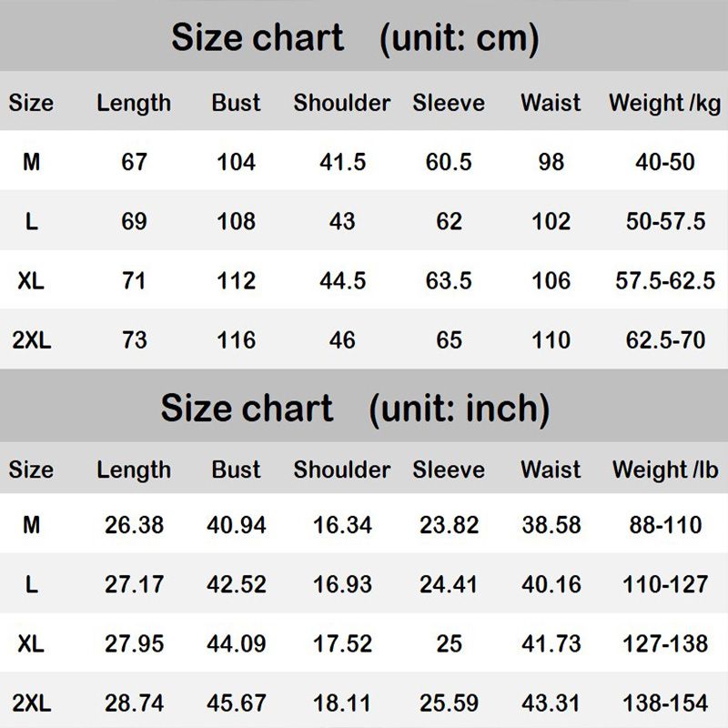Viewport: 728px width, 728px height.
Task: Select the Weight /lb column header
Action: [665, 470]
